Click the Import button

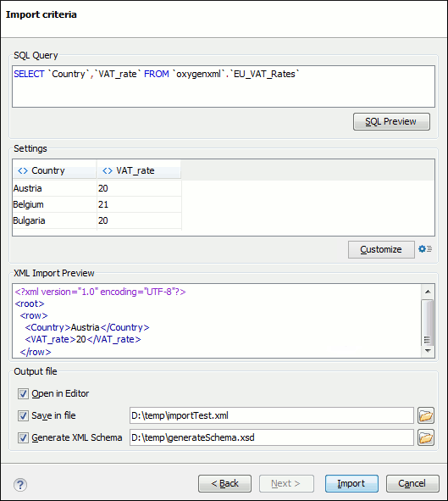pyautogui.click(x=351, y=483)
